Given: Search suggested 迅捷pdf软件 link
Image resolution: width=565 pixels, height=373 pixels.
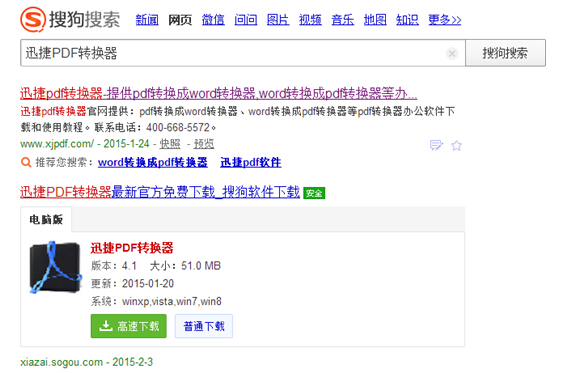Looking at the screenshot, I should 251,163.
